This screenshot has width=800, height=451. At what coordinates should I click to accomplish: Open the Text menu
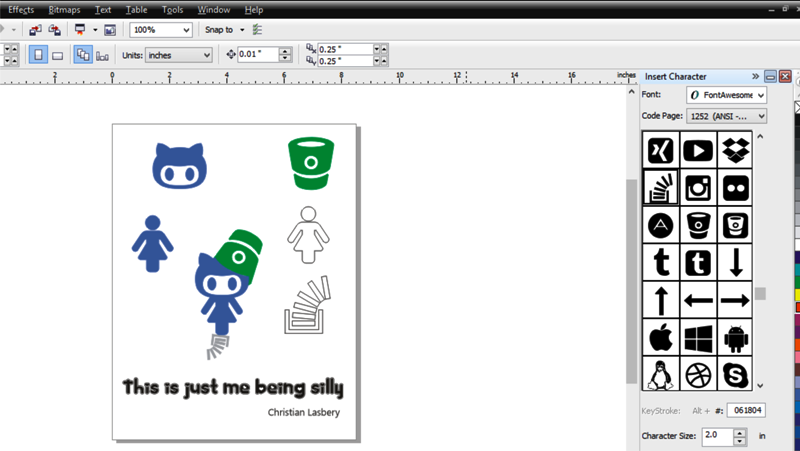pos(103,10)
